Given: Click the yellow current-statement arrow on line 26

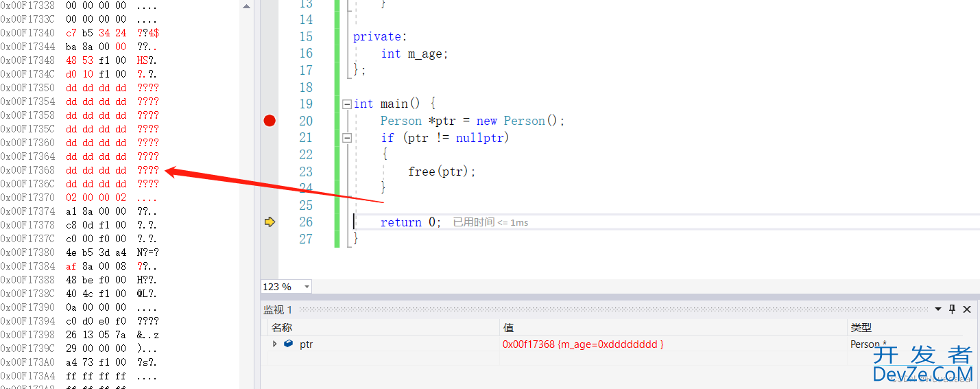Looking at the screenshot, I should click(x=270, y=222).
